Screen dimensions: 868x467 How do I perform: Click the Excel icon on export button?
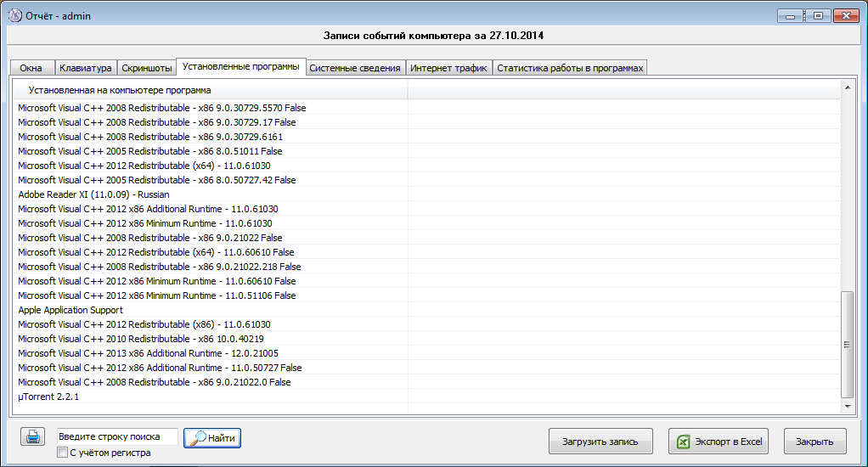[683, 442]
